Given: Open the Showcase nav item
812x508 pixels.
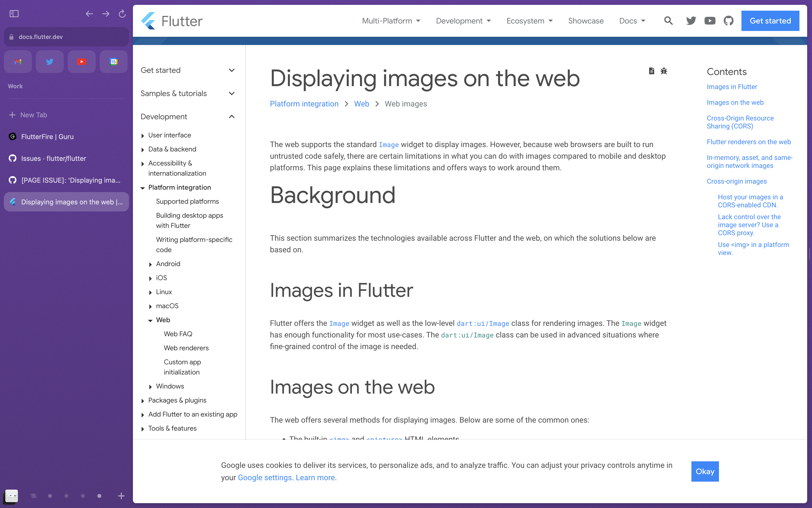Looking at the screenshot, I should tap(586, 21).
